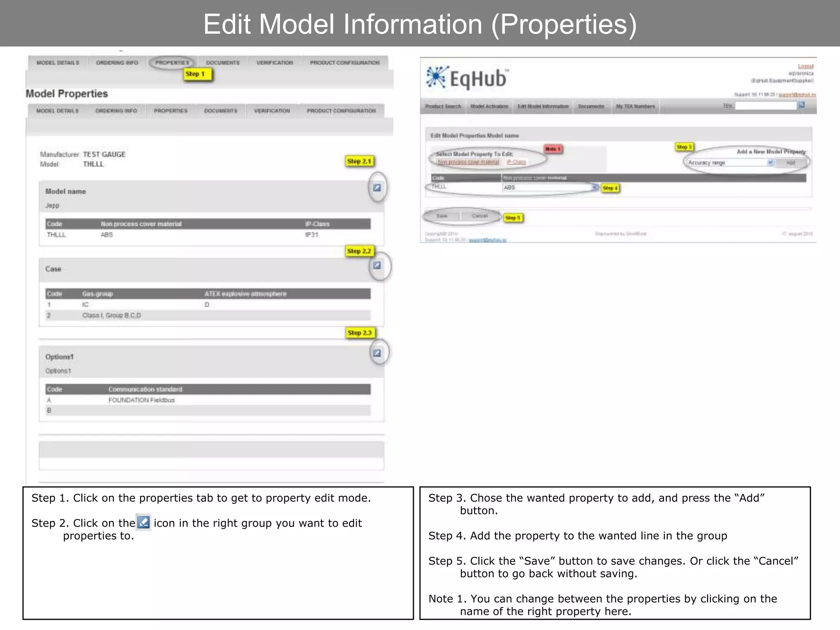Select the MODEL DETAILS tab below the Model Properties heading

[57, 111]
